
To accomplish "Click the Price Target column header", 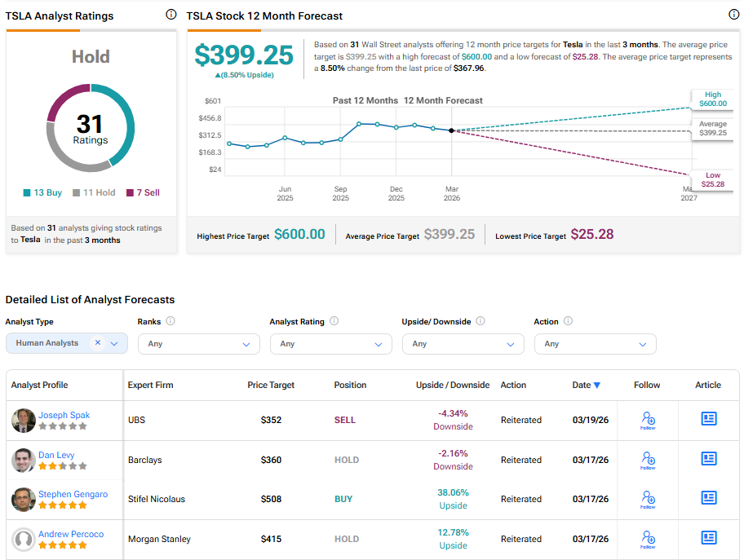I will coord(271,385).
